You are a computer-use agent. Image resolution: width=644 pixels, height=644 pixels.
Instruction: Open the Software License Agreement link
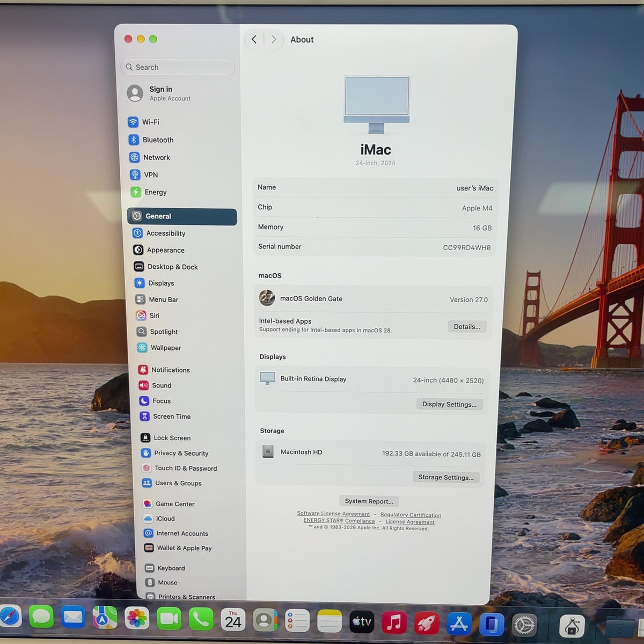point(333,514)
